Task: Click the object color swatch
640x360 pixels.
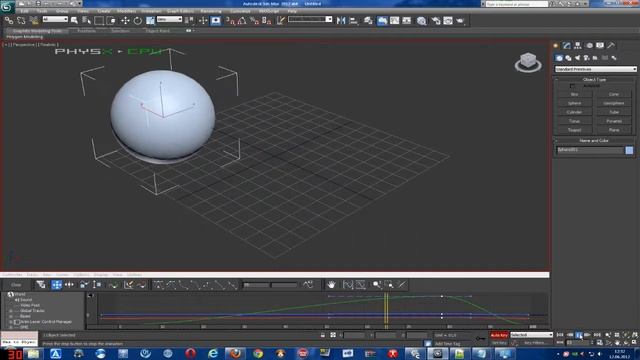Action: click(629, 150)
